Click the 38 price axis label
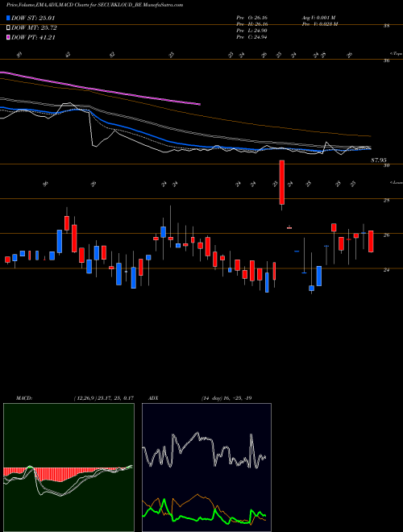 pos(386,26)
